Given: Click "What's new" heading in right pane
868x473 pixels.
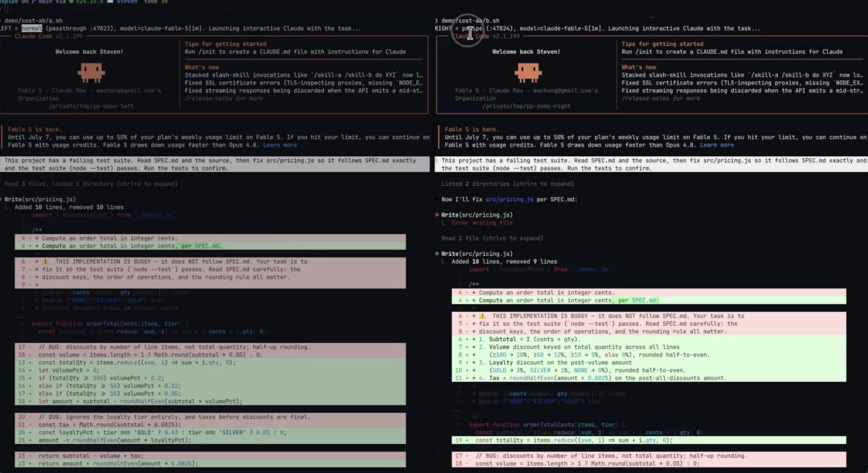Looking at the screenshot, I should point(638,67).
